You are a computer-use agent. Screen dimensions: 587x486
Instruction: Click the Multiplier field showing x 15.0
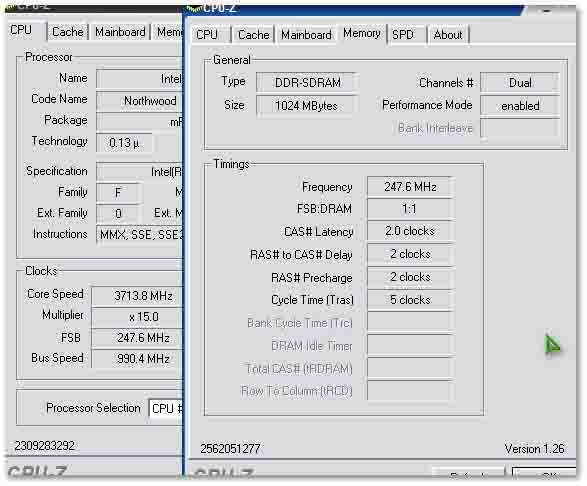click(137, 317)
